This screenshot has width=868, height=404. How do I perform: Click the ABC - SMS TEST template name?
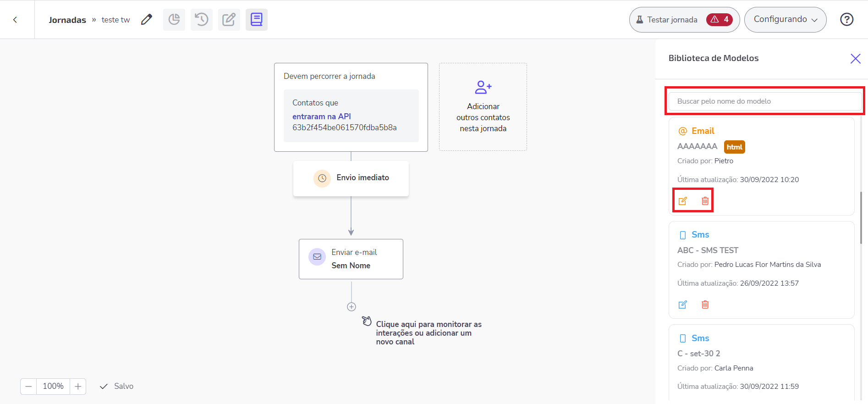[708, 250]
